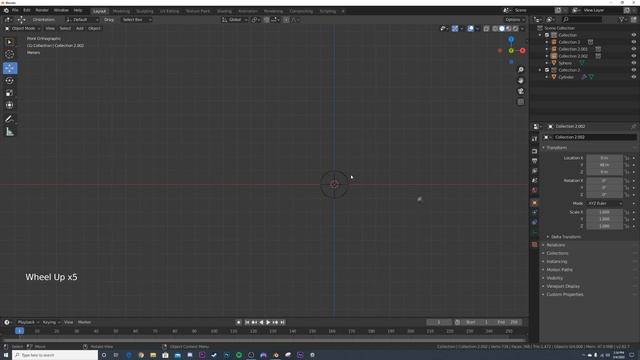Open the Tool properties tab icon
The width and height of the screenshot is (640, 360).
[534, 139]
